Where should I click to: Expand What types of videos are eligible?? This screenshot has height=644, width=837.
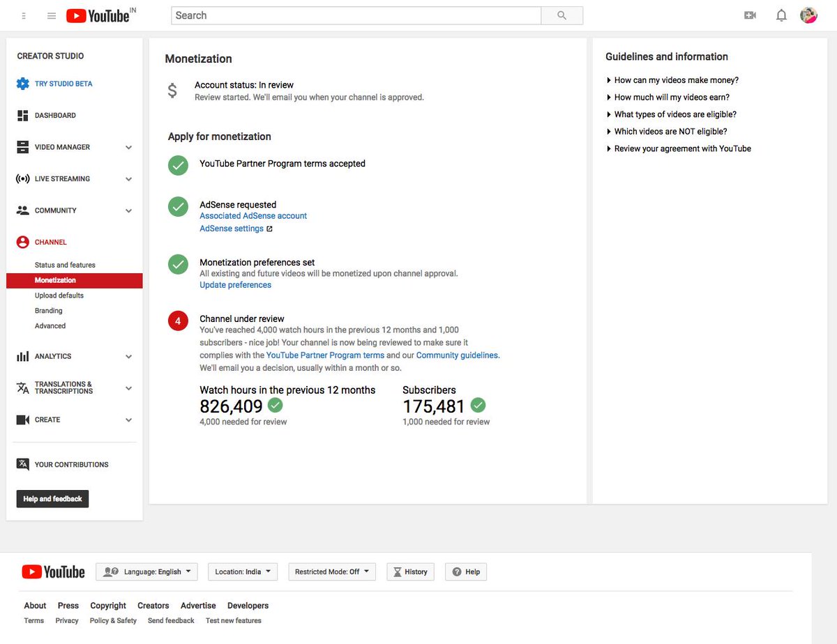672,114
